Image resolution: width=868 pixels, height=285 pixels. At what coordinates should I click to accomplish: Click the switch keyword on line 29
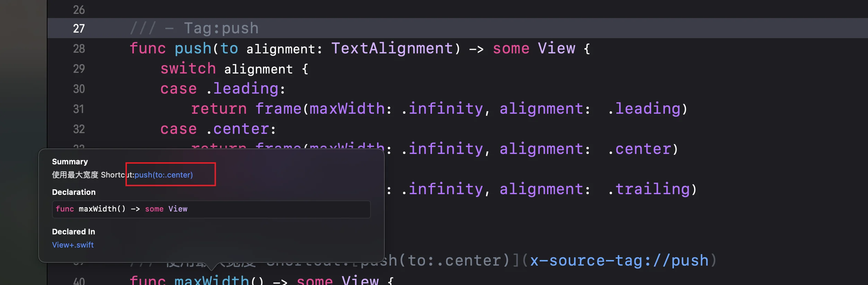coord(188,69)
